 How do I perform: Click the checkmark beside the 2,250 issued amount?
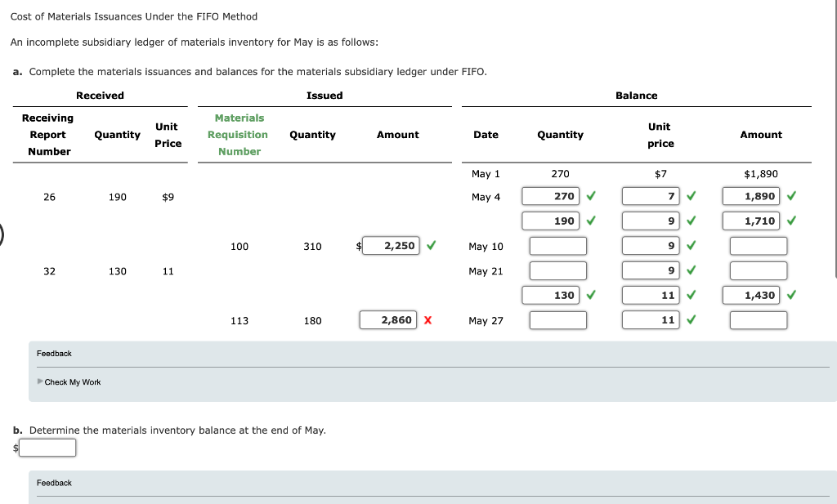[432, 245]
